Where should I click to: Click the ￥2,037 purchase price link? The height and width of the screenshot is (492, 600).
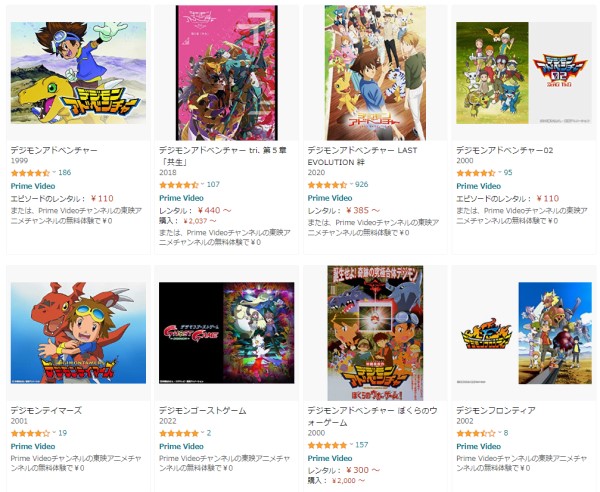click(200, 221)
